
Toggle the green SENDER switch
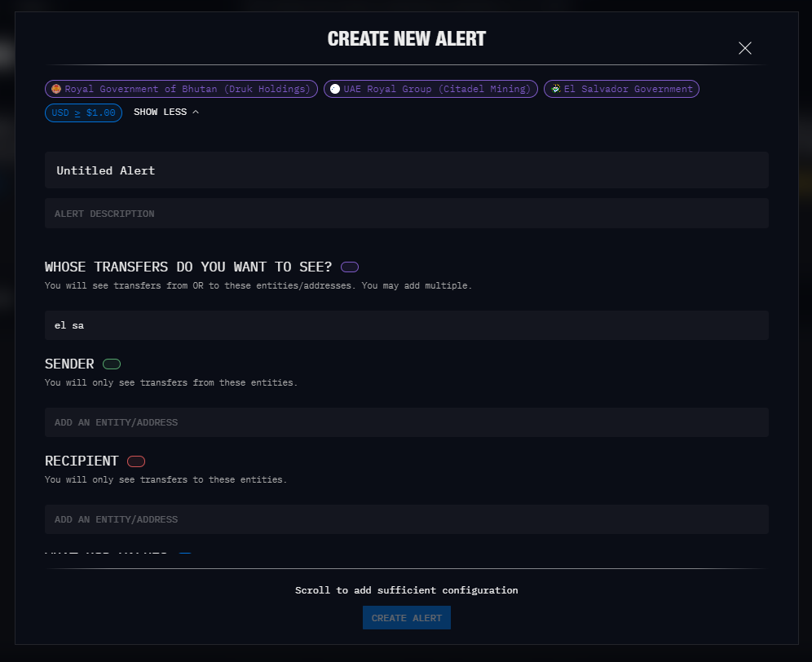(x=111, y=364)
